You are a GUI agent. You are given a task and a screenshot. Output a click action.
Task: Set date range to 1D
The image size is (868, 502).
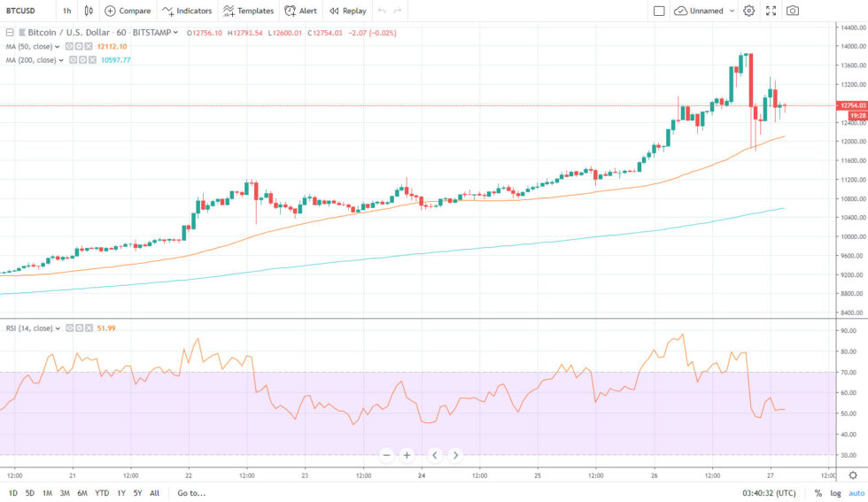(12, 493)
